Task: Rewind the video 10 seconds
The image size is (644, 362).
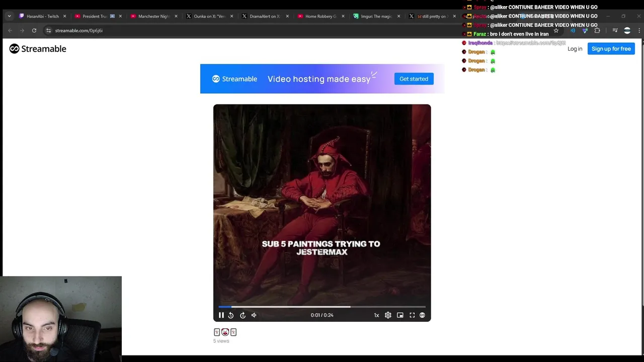Action: [x=231, y=315]
